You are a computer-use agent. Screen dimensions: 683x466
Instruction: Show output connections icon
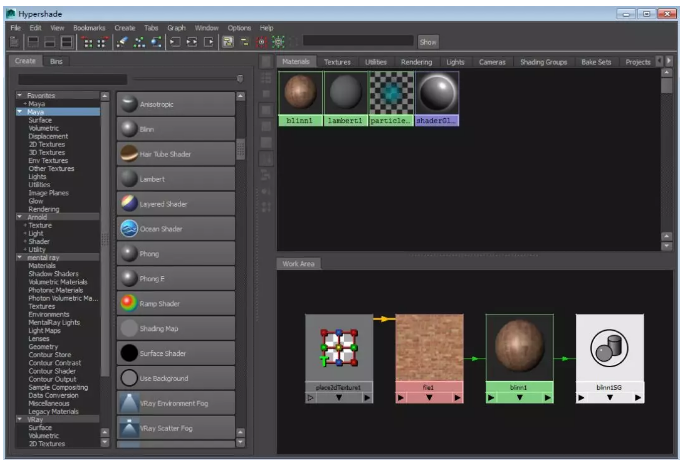pyautogui.click(x=209, y=42)
